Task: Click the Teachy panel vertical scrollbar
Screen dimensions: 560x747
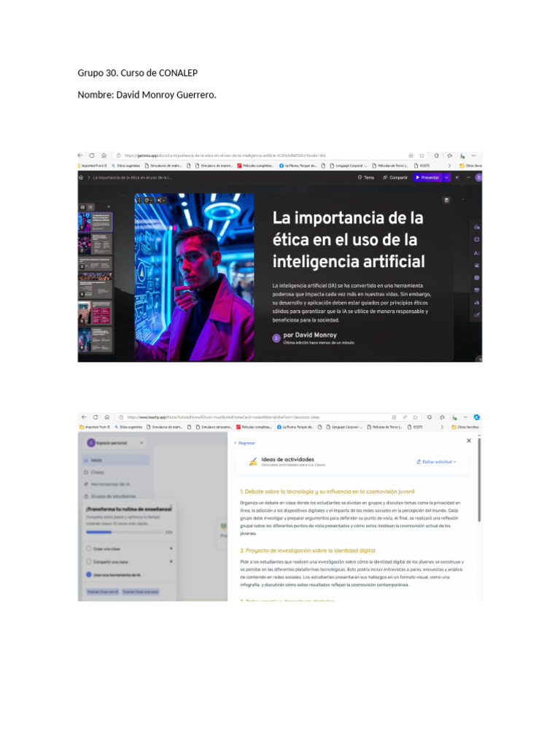Action: point(479,480)
